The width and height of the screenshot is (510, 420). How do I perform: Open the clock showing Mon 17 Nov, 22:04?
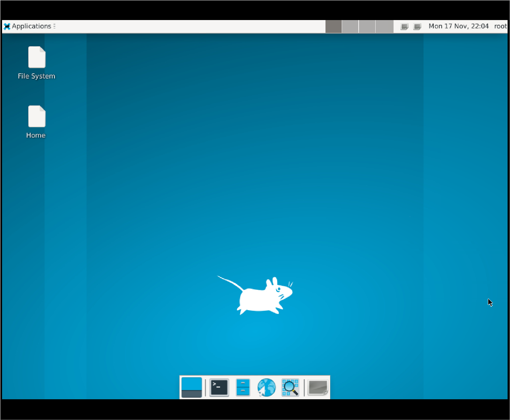[459, 26]
